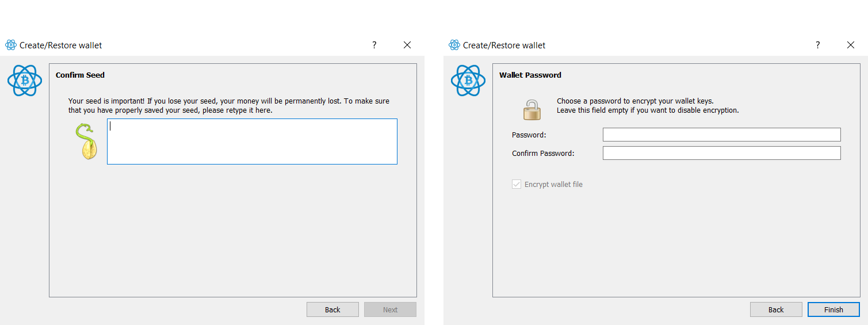Select the Confirm Password field
Image resolution: width=868 pixels, height=325 pixels.
[721, 153]
